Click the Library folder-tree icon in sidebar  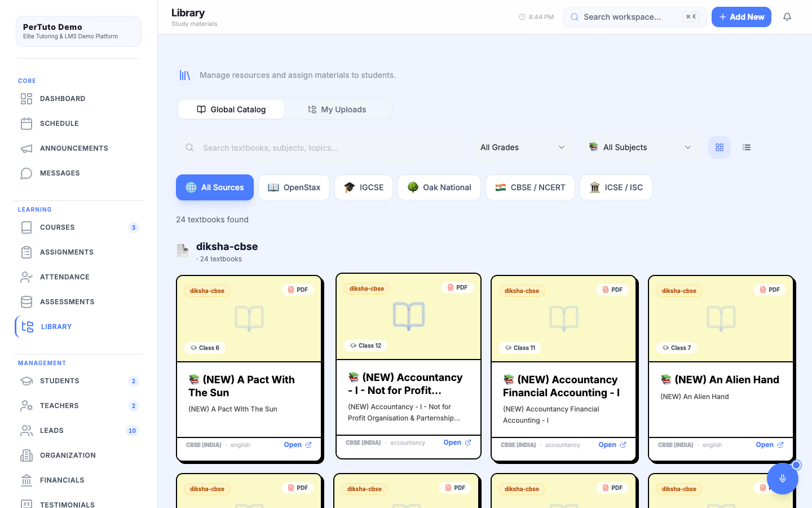[28, 327]
